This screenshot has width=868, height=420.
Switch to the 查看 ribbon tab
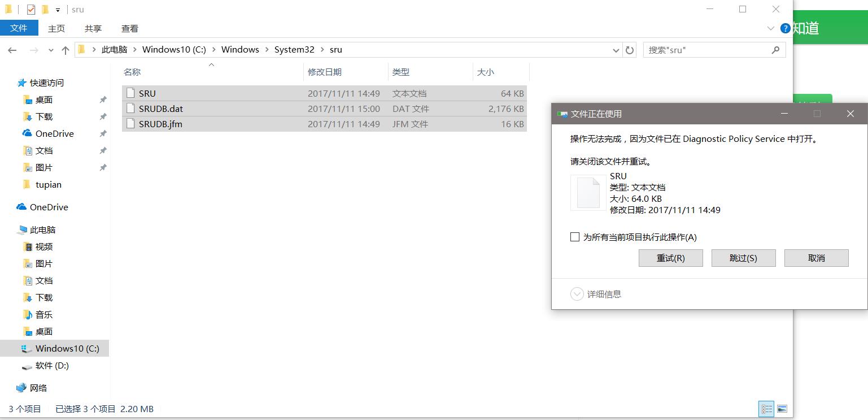129,28
